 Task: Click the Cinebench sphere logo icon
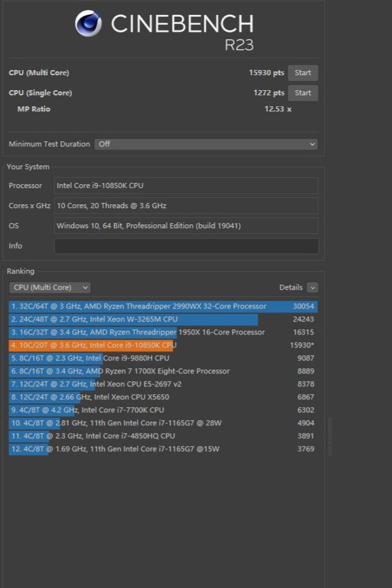click(88, 24)
